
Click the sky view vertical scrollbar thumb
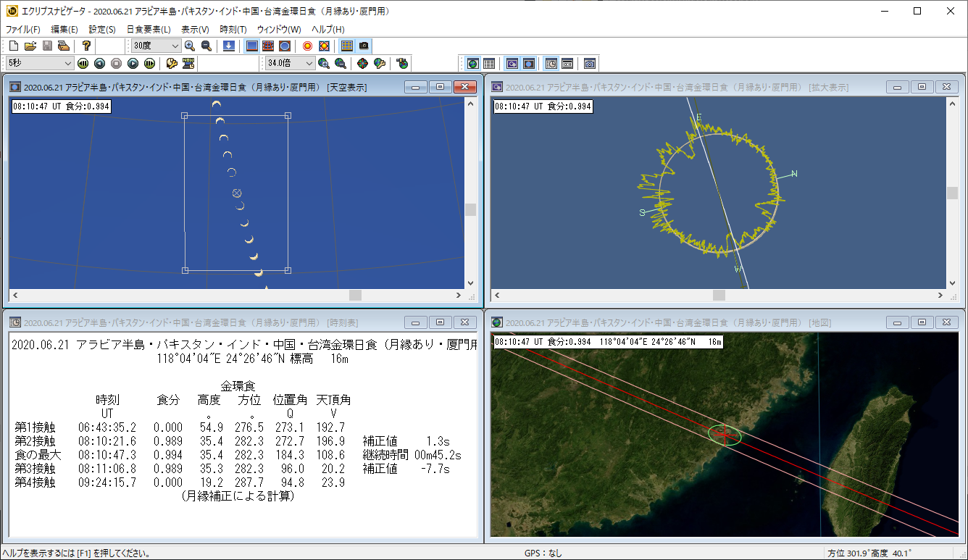coord(470,209)
